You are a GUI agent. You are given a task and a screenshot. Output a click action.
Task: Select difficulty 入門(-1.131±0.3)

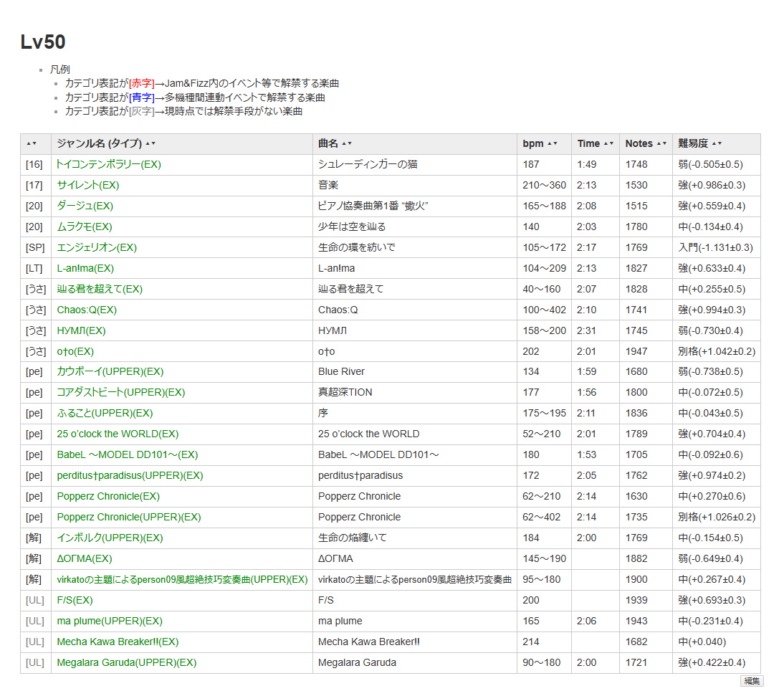tap(715, 247)
